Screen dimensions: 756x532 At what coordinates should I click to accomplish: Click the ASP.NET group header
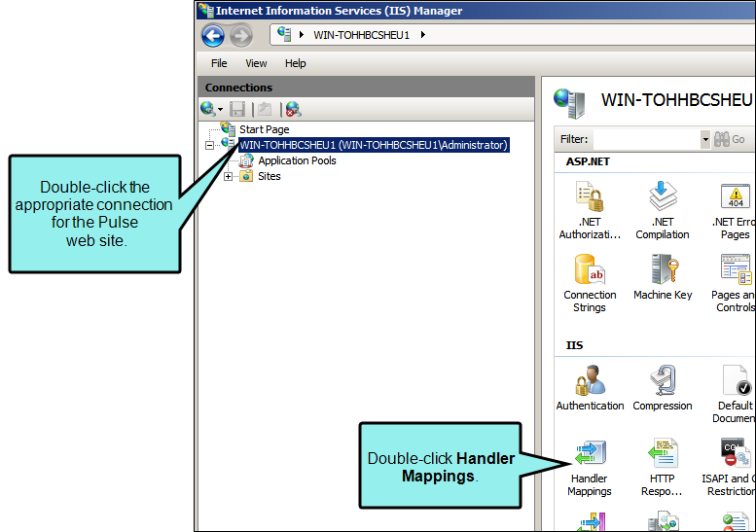pos(588,161)
